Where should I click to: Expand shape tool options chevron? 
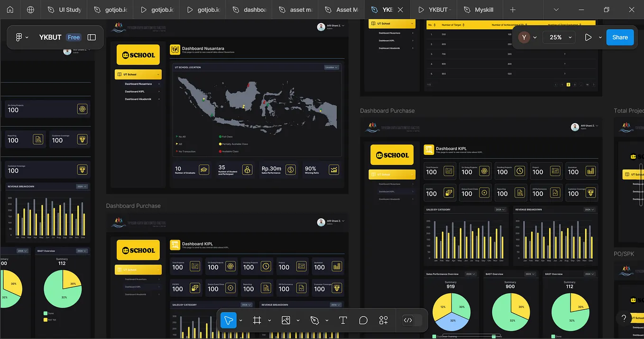pyautogui.click(x=298, y=320)
